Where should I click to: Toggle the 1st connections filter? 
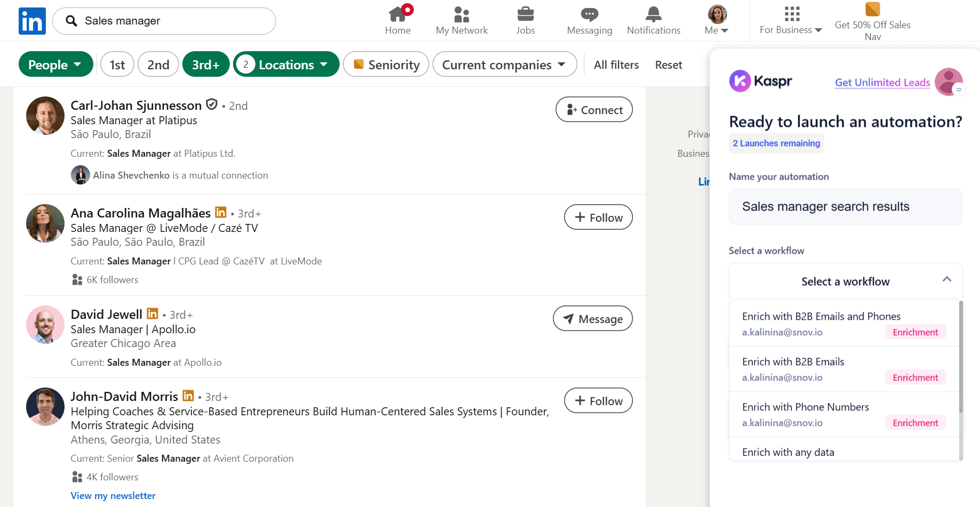(x=117, y=65)
